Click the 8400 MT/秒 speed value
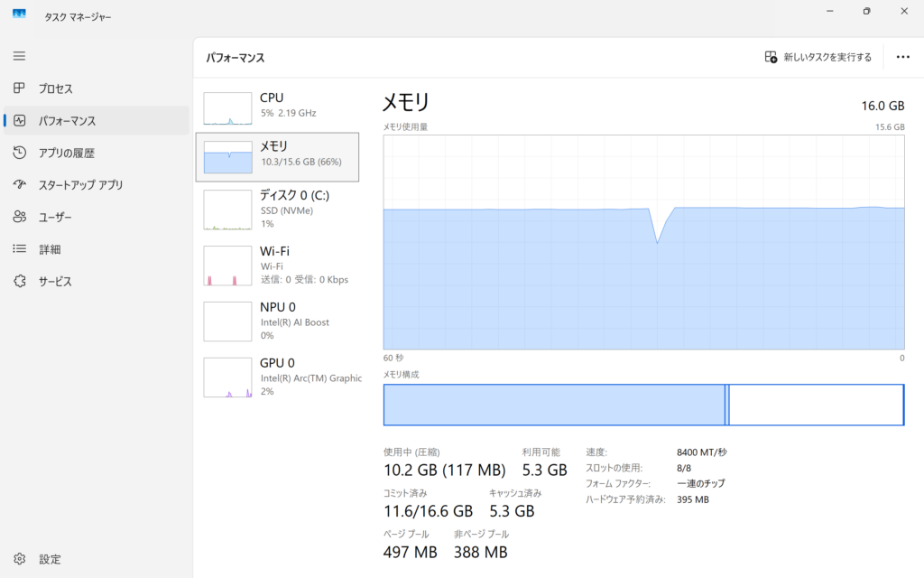The image size is (924, 578). pyautogui.click(x=701, y=452)
